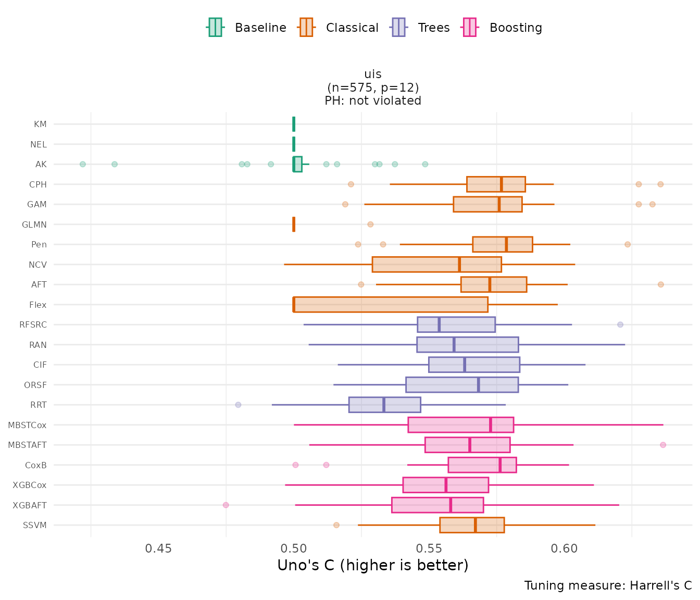Click the "Boosting" legend text label
Screen dimensions: 700x600
pos(516,28)
